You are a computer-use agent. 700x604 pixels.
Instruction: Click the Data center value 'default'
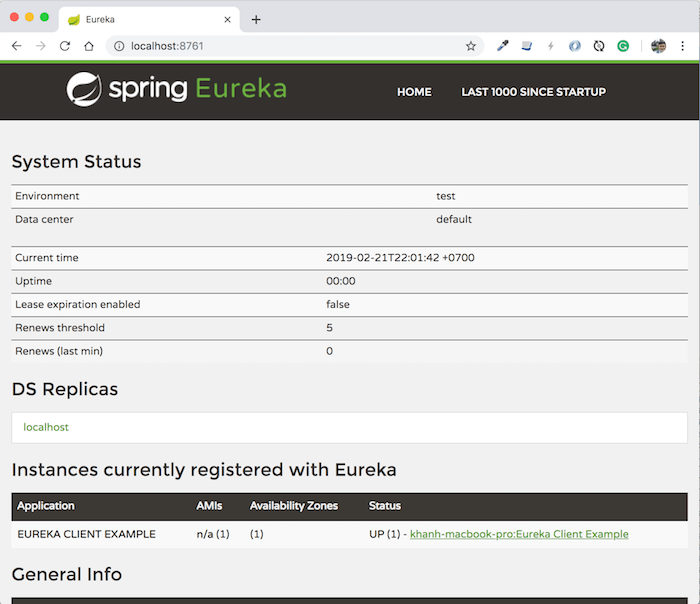click(454, 219)
